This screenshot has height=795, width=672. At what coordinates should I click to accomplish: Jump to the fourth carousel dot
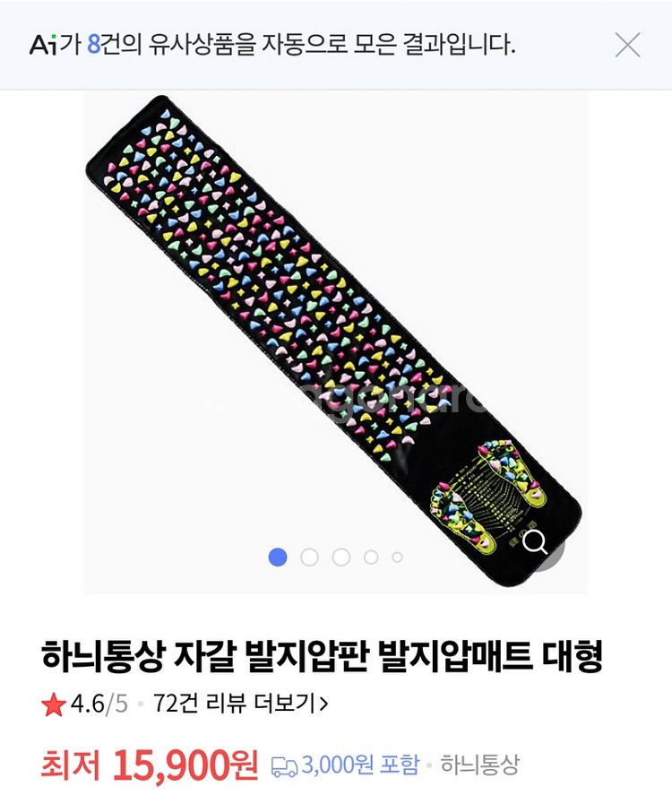pos(371,557)
